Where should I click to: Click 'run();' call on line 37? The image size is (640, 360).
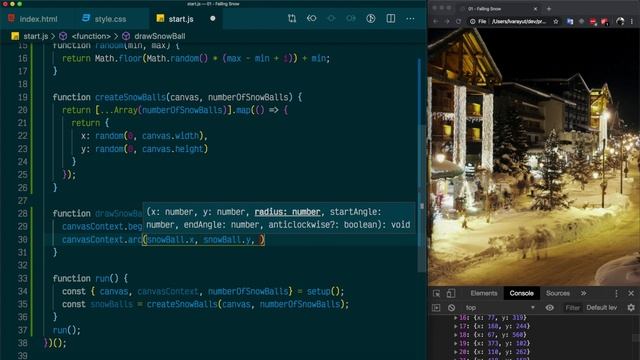pyautogui.click(x=67, y=330)
